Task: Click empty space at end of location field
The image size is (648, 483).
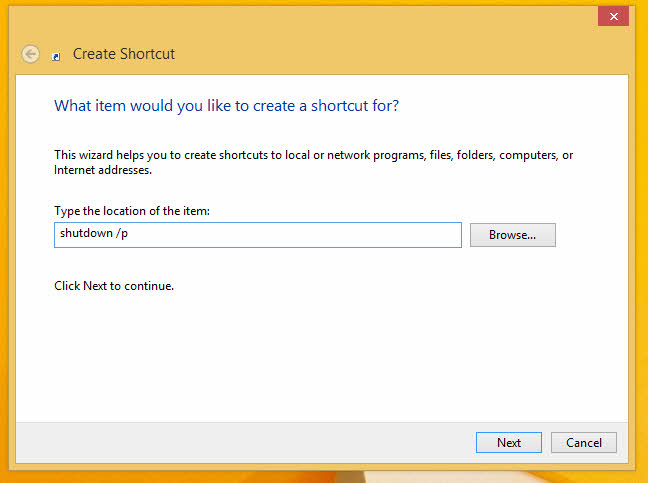Action: pos(350,235)
